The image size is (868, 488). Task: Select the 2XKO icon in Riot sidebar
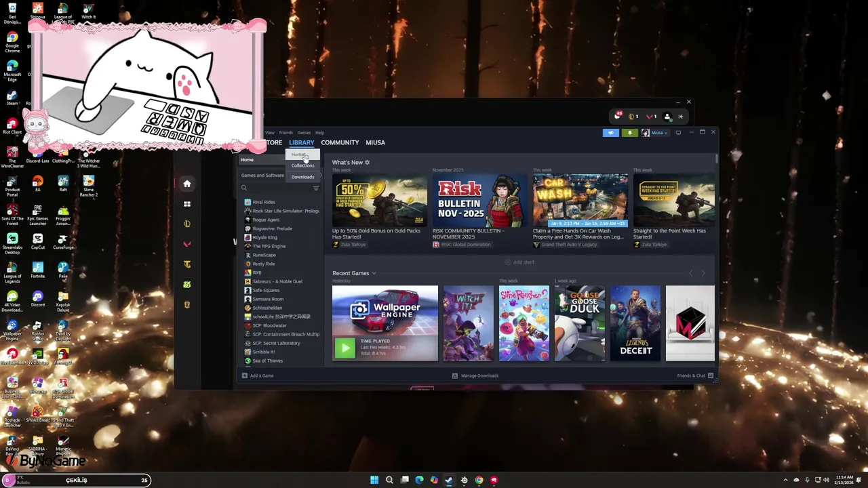(x=187, y=285)
